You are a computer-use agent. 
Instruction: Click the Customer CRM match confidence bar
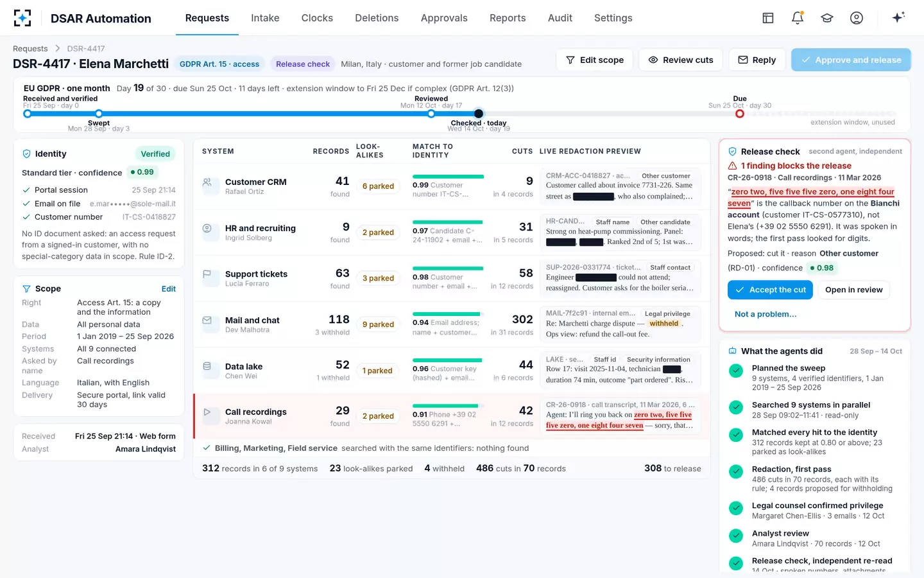click(x=448, y=177)
